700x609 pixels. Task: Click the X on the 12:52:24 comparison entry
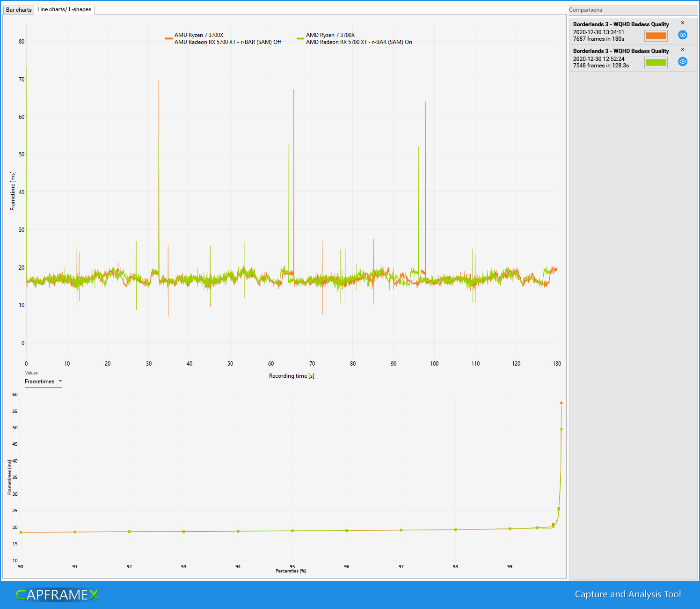pos(683,50)
